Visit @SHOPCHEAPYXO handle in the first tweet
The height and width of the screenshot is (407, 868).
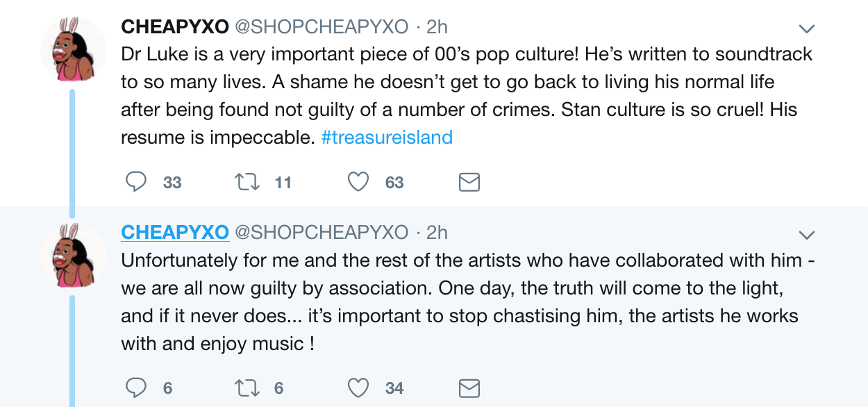322,26
